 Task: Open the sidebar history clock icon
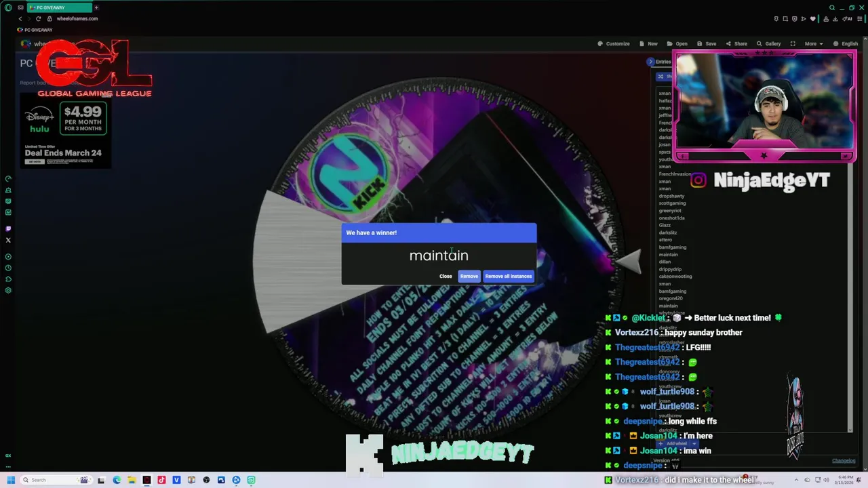(8, 268)
